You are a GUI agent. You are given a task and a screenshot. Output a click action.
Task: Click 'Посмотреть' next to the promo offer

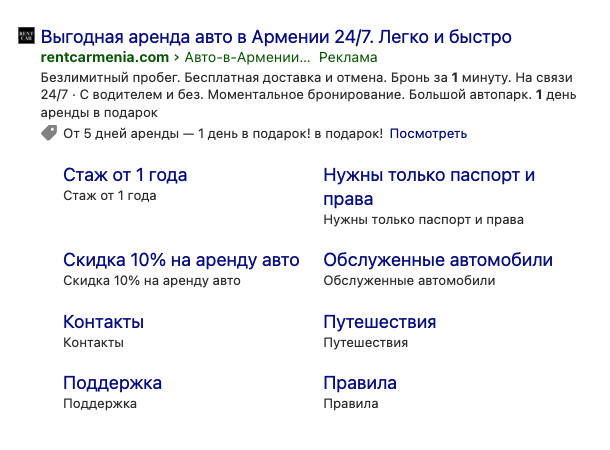click(x=427, y=133)
